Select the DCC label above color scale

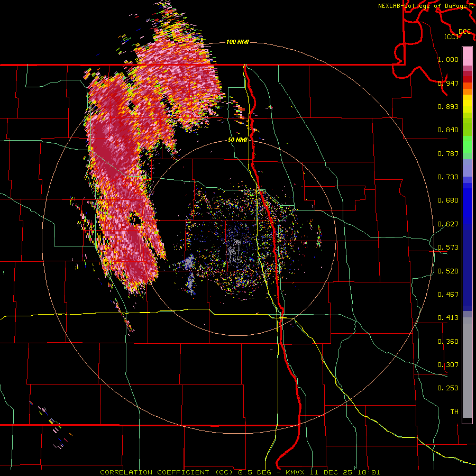click(x=465, y=32)
